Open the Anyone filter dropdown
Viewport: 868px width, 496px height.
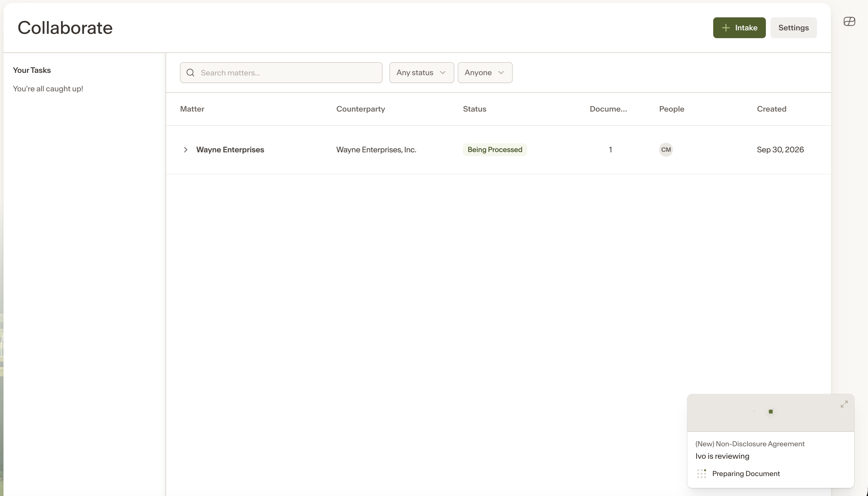pos(485,73)
